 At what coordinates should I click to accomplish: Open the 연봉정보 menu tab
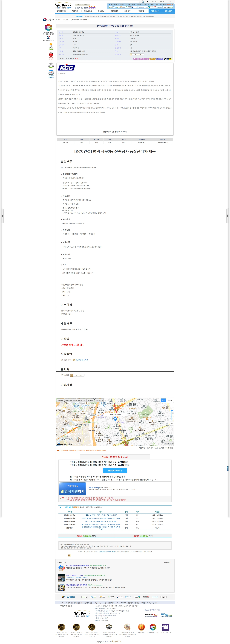coord(101,11)
